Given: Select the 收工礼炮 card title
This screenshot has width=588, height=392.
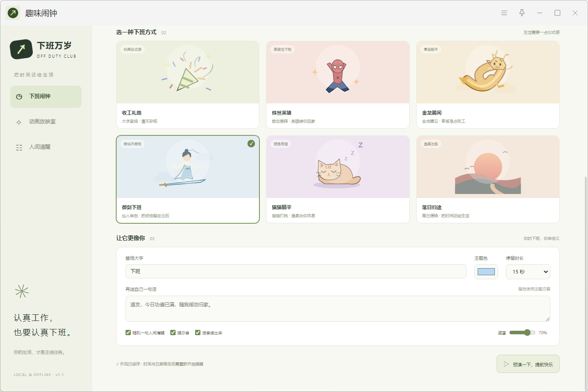Looking at the screenshot, I should point(132,113).
